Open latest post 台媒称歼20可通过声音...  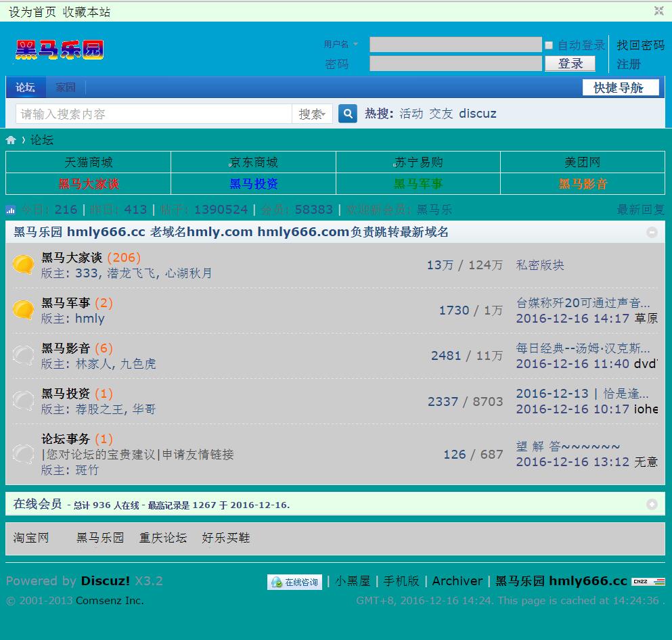click(x=583, y=303)
